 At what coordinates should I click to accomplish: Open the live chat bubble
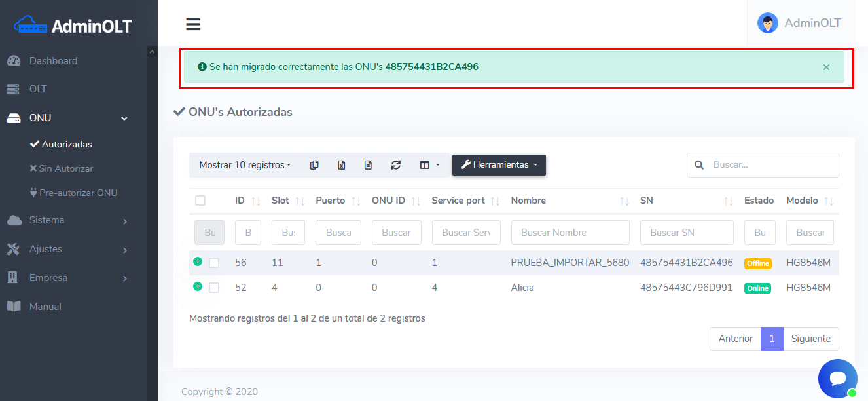837,379
